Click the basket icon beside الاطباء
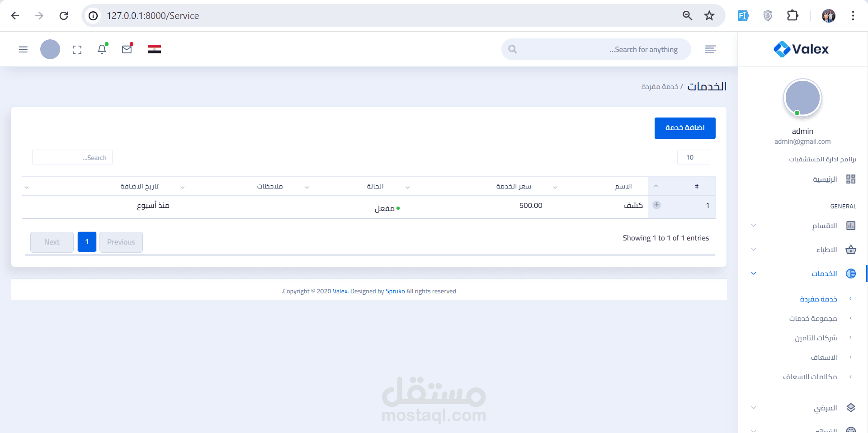868x433 pixels. (x=851, y=249)
